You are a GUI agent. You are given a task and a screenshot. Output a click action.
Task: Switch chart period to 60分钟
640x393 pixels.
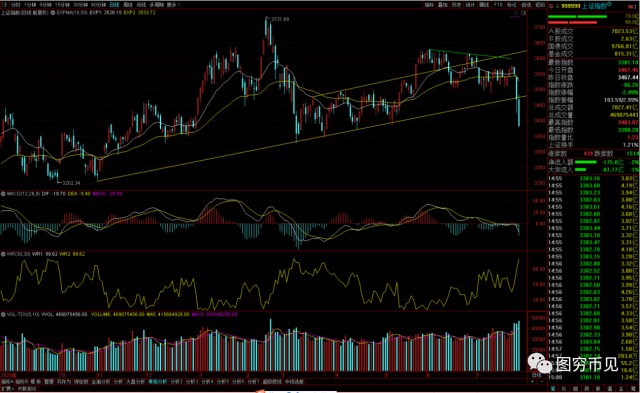pos(98,5)
